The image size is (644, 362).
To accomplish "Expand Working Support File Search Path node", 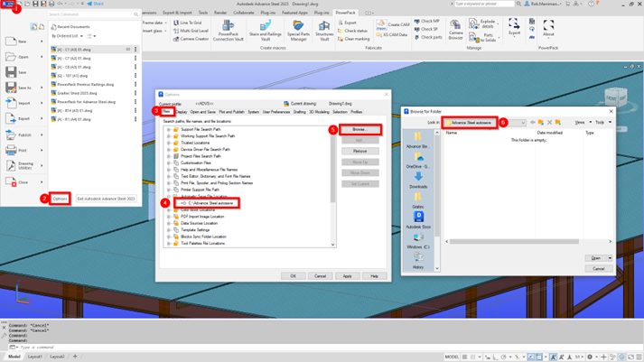I will pyautogui.click(x=168, y=135).
